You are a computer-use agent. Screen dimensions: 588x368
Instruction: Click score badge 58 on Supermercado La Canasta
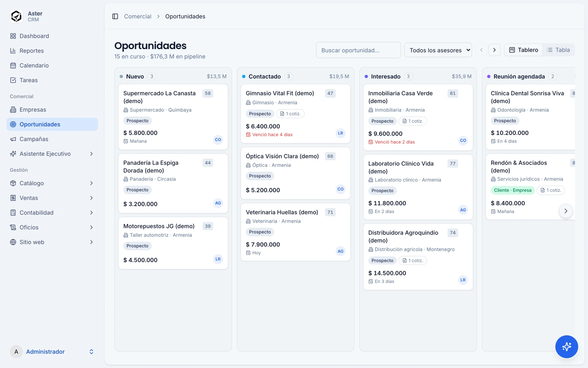tap(208, 93)
